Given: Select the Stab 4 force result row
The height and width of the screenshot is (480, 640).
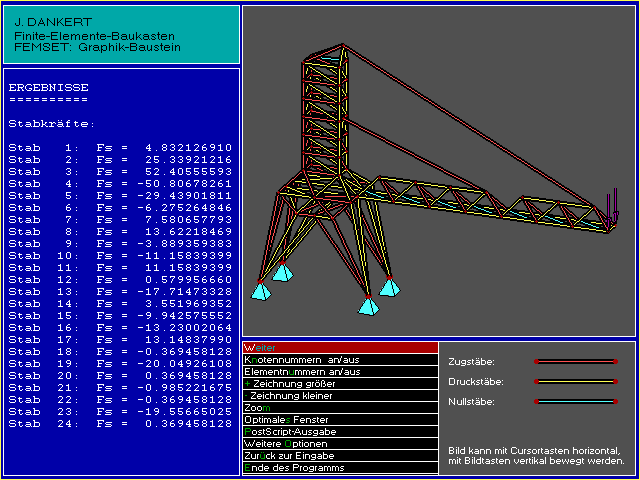Looking at the screenshot, I should tap(120, 184).
